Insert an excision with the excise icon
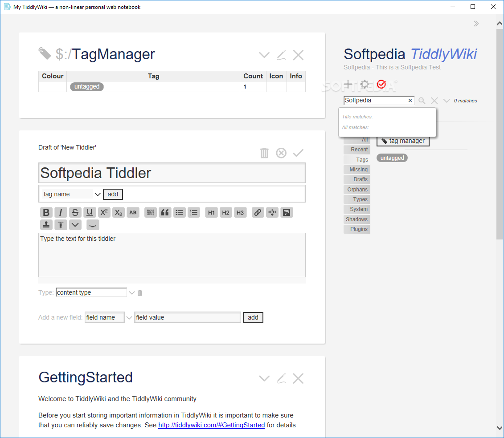 [x=272, y=212]
